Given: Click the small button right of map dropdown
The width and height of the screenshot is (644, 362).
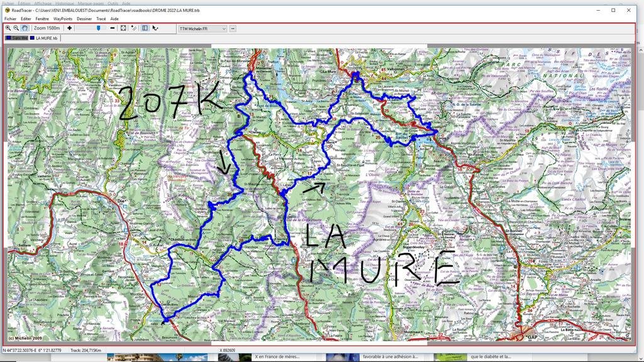Looking at the screenshot, I should click(233, 29).
